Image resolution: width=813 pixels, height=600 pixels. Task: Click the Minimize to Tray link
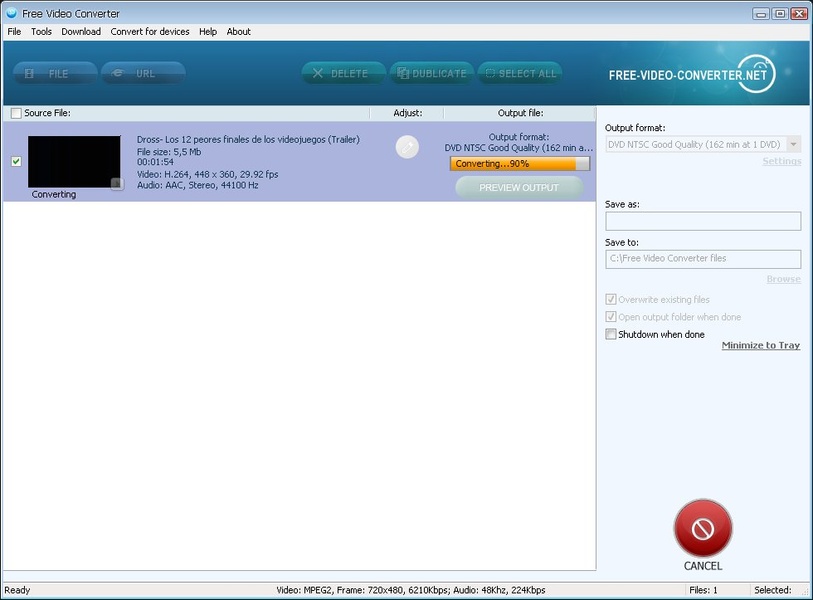pyautogui.click(x=760, y=346)
